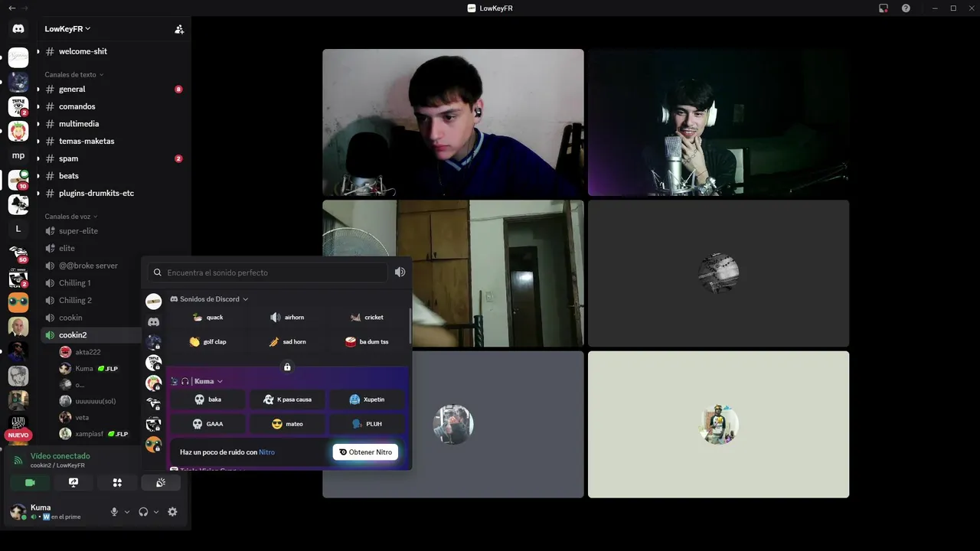Open microphone input options arrow
This screenshot has height=551, width=980.
[x=127, y=512]
